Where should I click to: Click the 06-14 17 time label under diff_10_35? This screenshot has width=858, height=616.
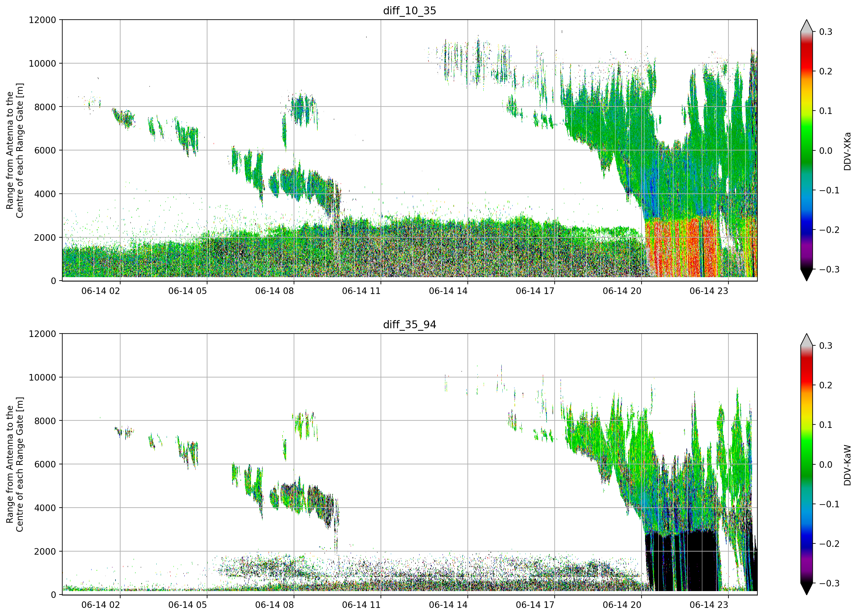click(x=535, y=291)
